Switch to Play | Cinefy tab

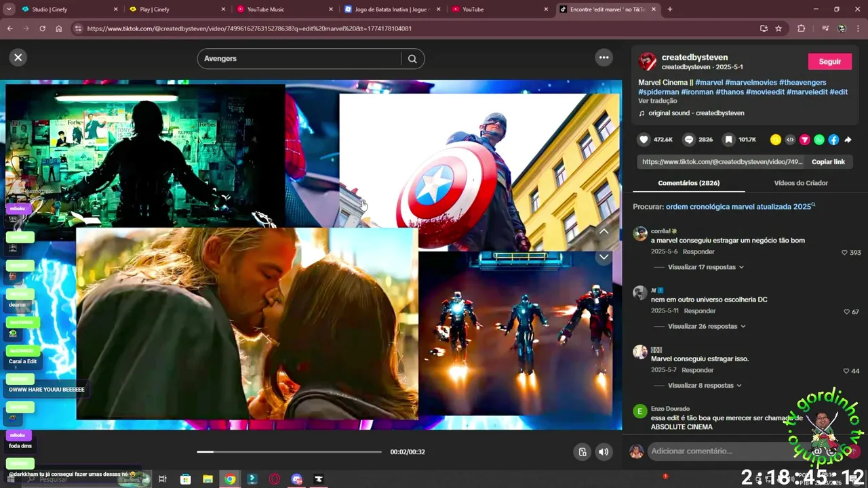tap(176, 9)
